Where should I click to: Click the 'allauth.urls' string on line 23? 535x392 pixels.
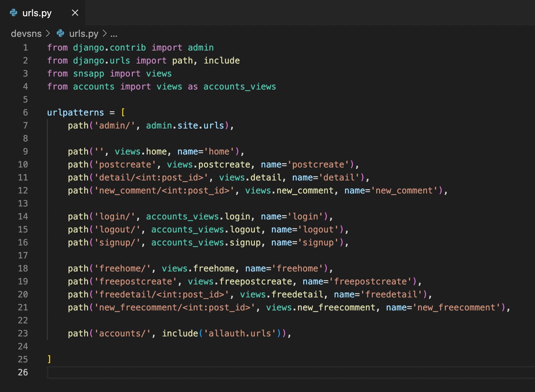[x=240, y=334]
